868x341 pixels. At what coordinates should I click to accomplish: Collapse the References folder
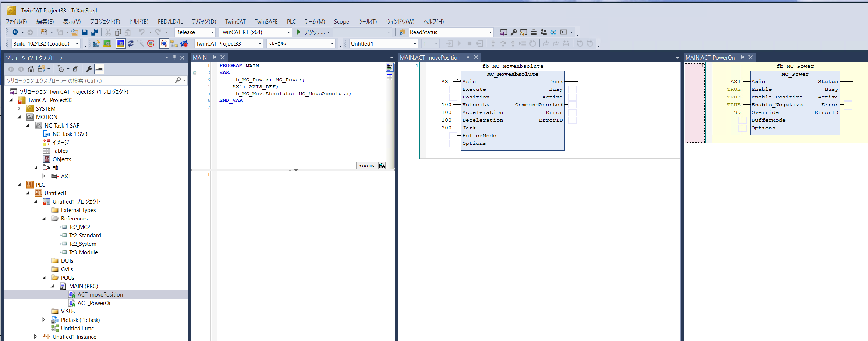(44, 219)
